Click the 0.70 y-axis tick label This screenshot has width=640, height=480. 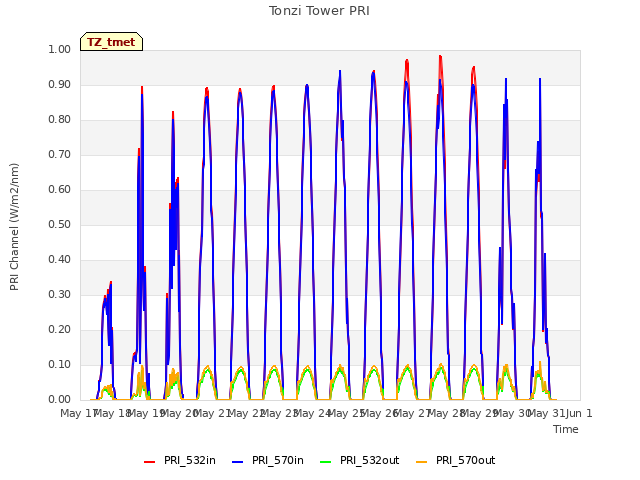(x=60, y=155)
